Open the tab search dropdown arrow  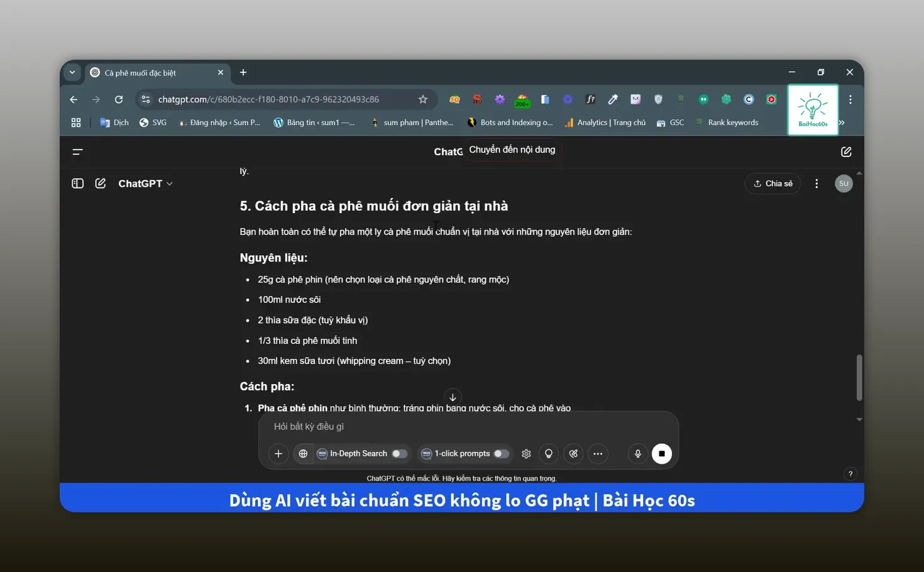(x=72, y=72)
